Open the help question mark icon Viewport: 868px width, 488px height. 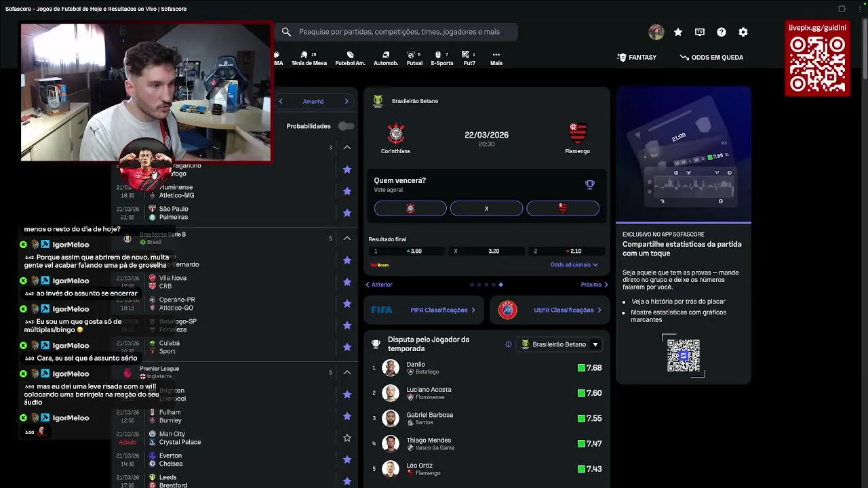pos(722,32)
